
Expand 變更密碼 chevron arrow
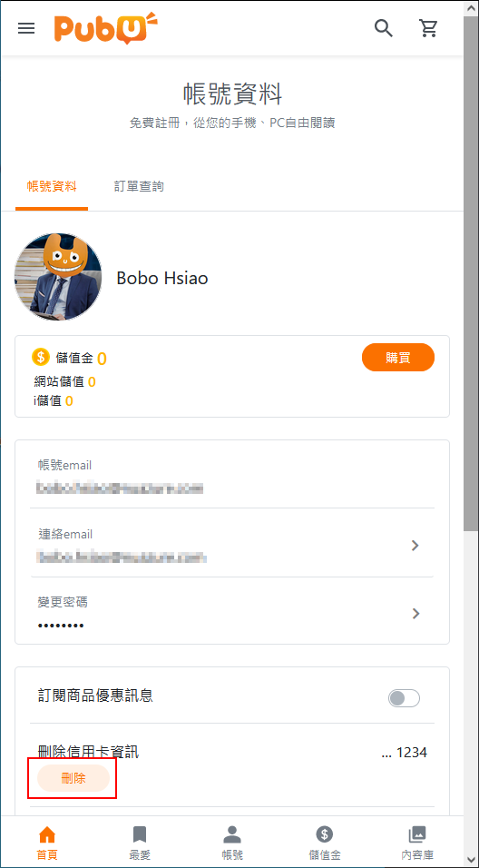(x=415, y=614)
